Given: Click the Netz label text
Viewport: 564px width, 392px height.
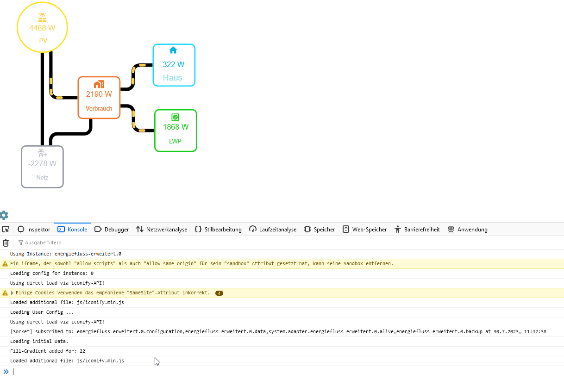Looking at the screenshot, I should [42, 178].
